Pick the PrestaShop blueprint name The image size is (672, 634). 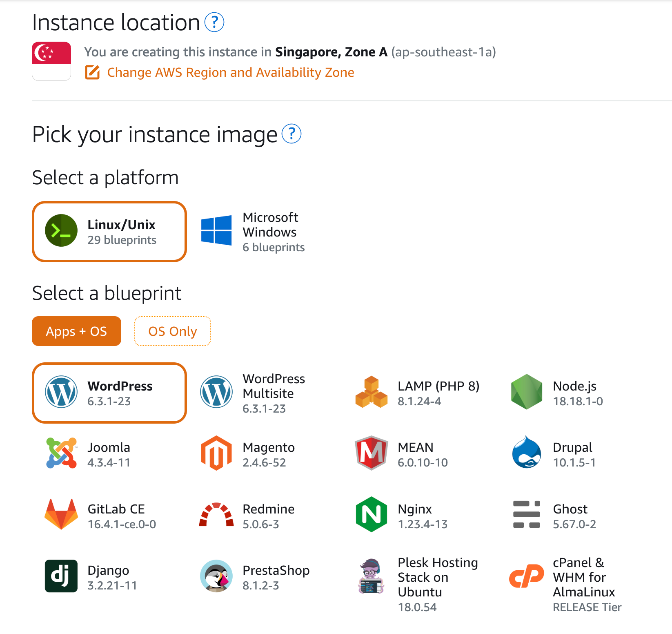[x=276, y=571]
